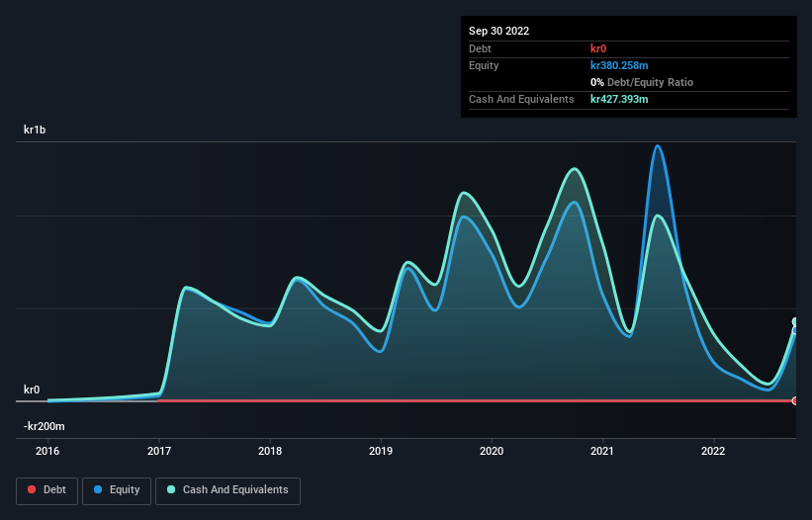Click the teal Cash endpoint marker
Screen dimensions: 812x520
(x=795, y=322)
